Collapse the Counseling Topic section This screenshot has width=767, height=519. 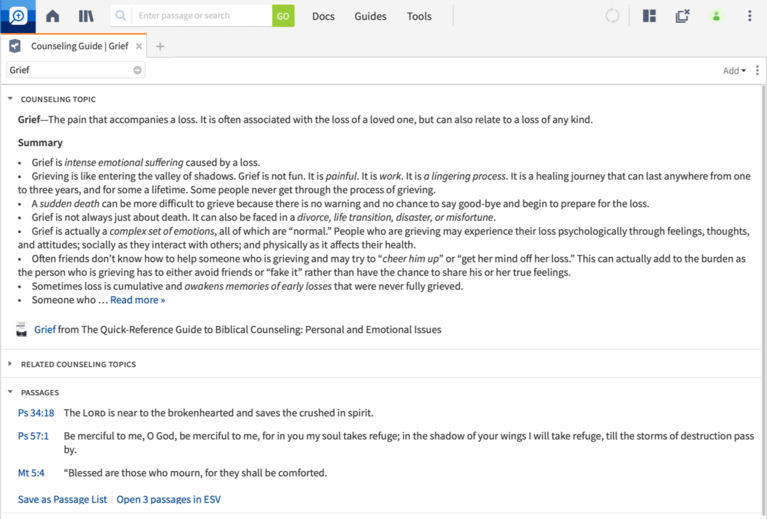(x=10, y=99)
